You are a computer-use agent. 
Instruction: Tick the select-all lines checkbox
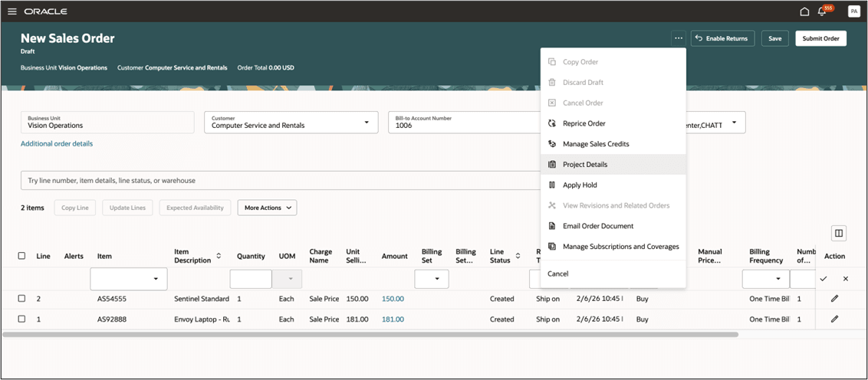[x=21, y=256]
